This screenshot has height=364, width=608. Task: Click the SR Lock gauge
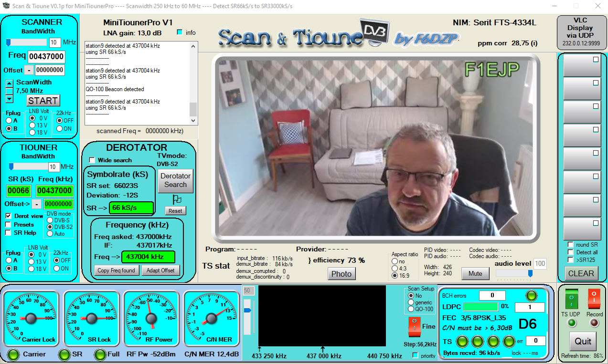coord(91,318)
